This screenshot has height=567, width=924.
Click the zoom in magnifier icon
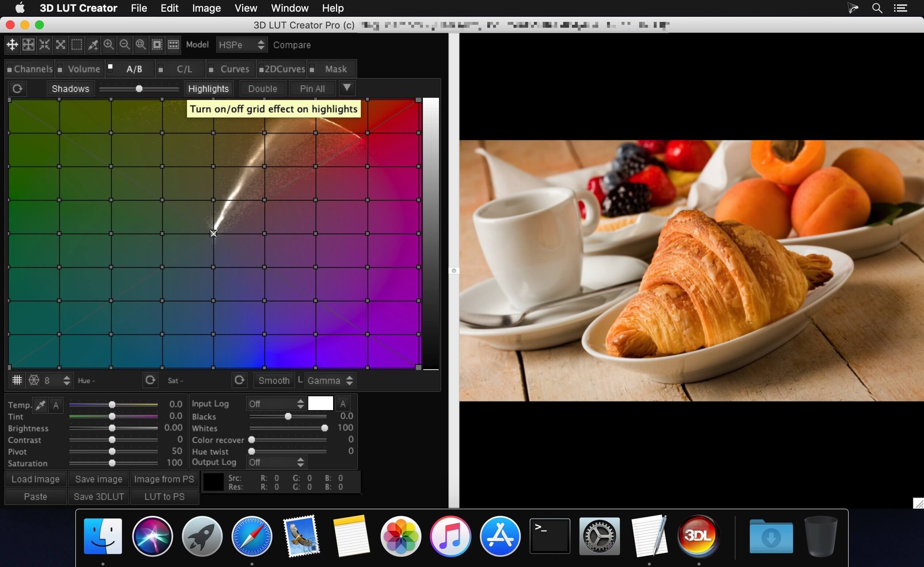[108, 45]
